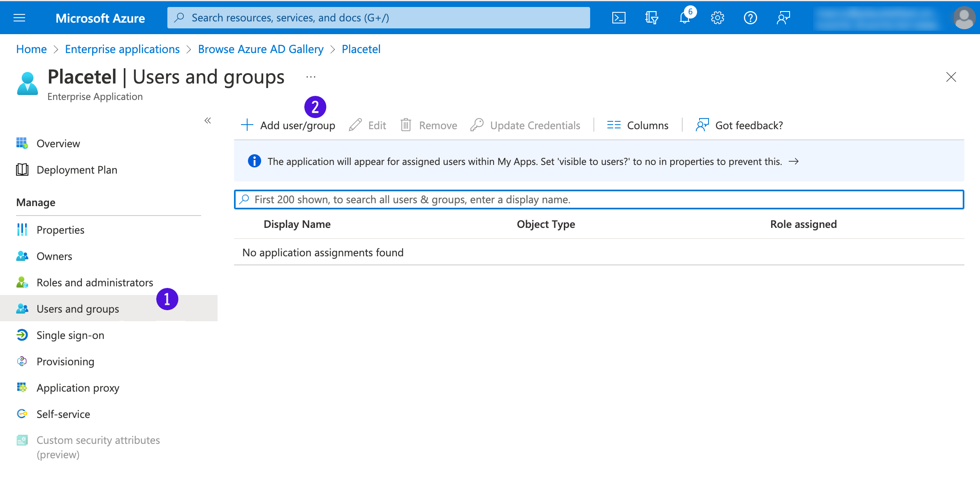Open Properties in the sidebar
980x478 pixels.
click(60, 230)
